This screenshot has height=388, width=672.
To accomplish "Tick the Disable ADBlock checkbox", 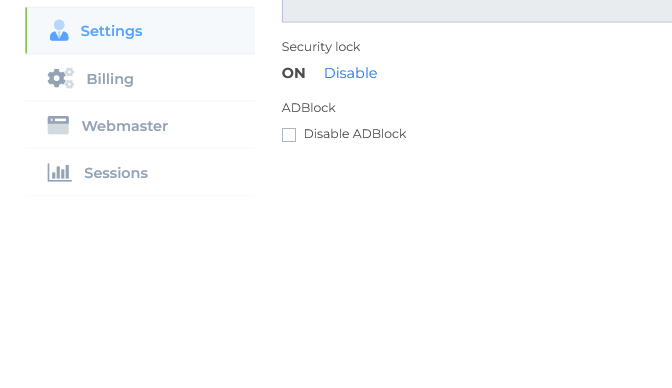I will pyautogui.click(x=289, y=135).
